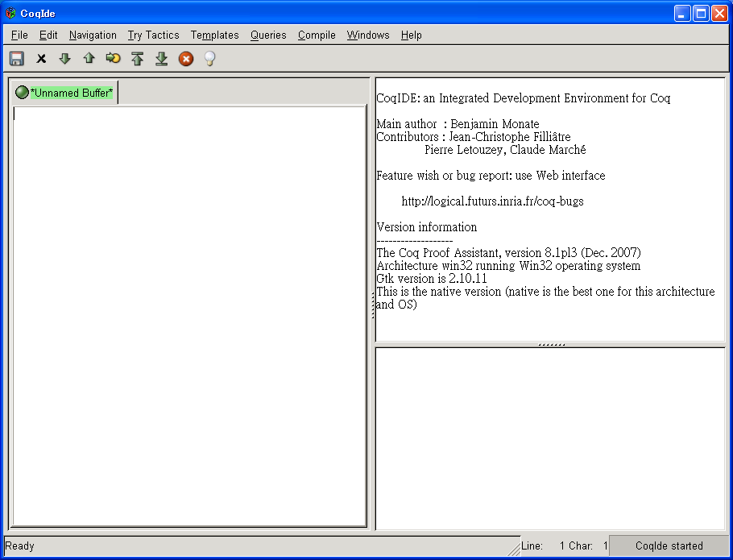Click 'Pierre Letouzey, Claude Marché' contributors line

505,150
